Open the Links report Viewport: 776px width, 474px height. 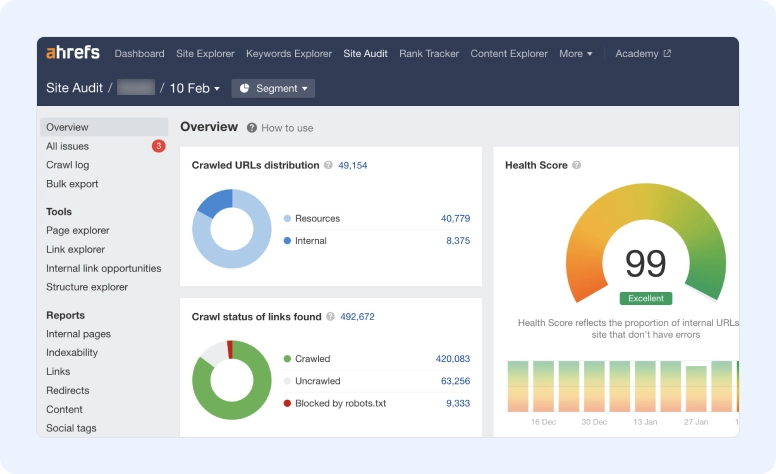[x=58, y=371]
